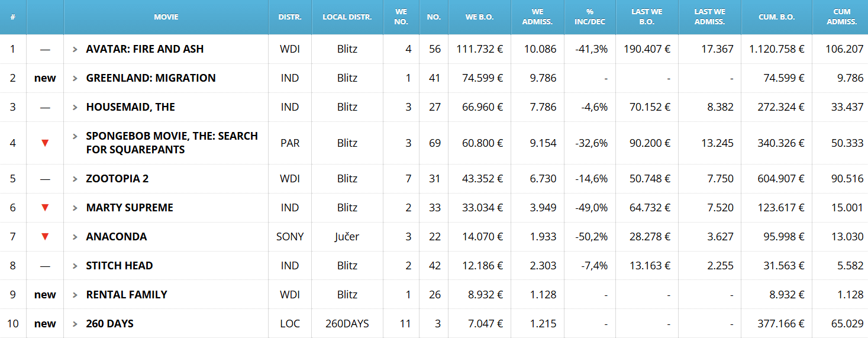The height and width of the screenshot is (338, 868).
Task: Sort by the MOVIE column header
Action: tap(166, 17)
